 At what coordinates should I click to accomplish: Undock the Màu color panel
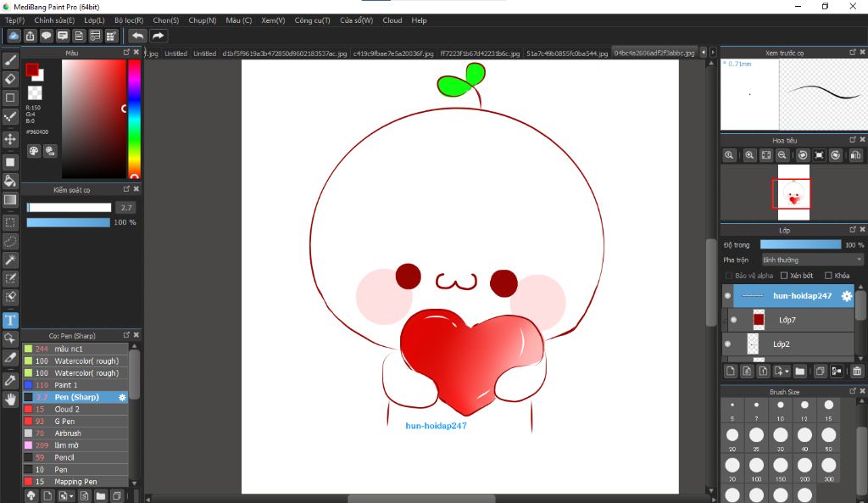pos(126,52)
